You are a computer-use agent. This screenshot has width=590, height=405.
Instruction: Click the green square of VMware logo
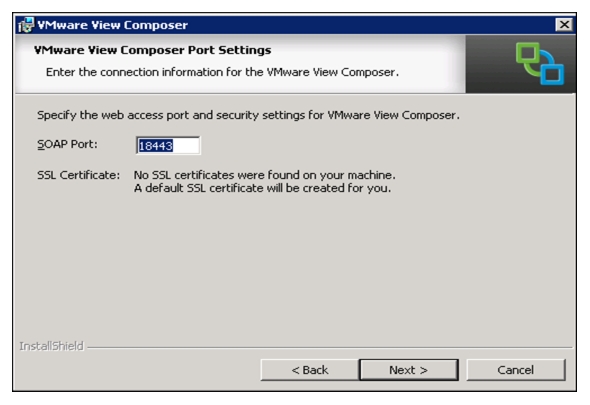coord(528,53)
